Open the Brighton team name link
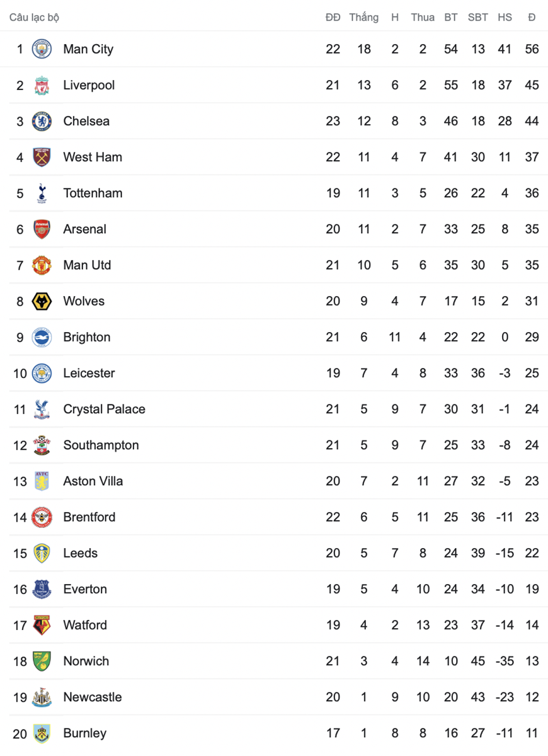 click(x=87, y=337)
